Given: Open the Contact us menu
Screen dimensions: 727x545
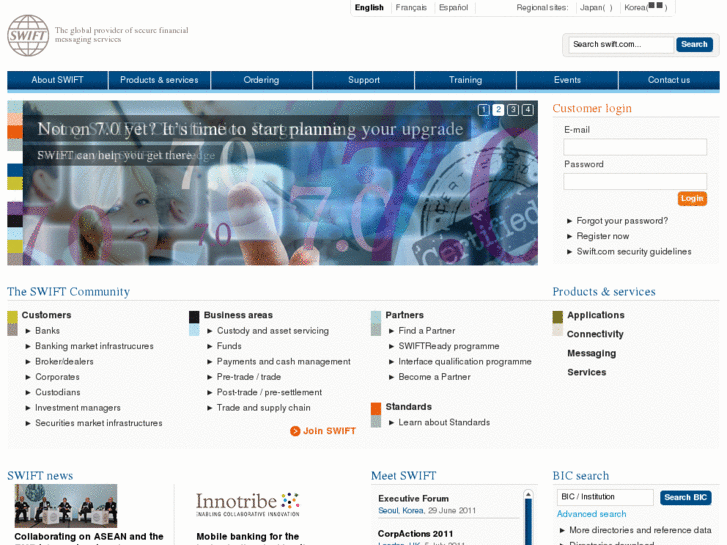Looking at the screenshot, I should [x=669, y=80].
